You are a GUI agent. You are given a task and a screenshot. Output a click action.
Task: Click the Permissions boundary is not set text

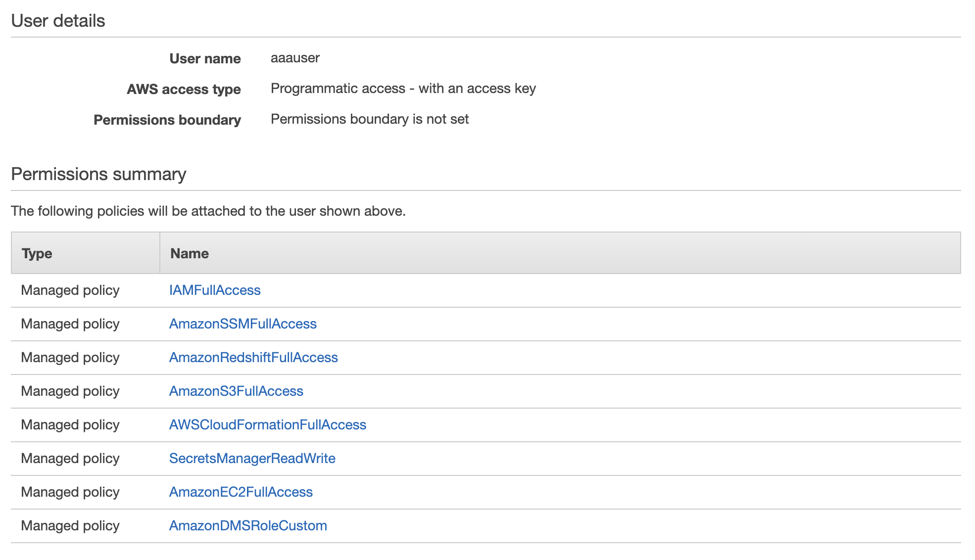tap(369, 119)
